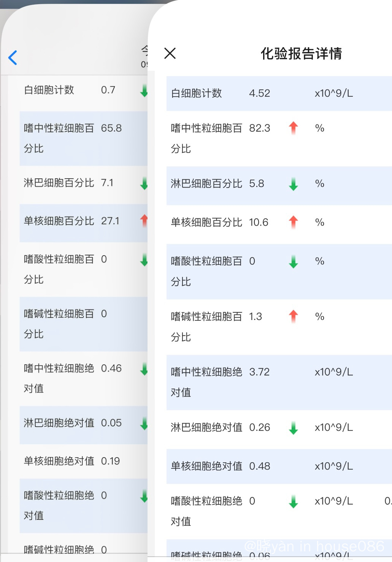Tap the blue back chevron arrow
This screenshot has height=562, width=392.
pyautogui.click(x=13, y=58)
